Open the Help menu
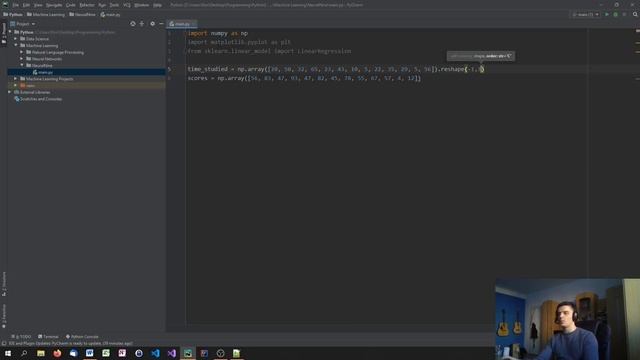The image size is (640, 360). tap(157, 5)
